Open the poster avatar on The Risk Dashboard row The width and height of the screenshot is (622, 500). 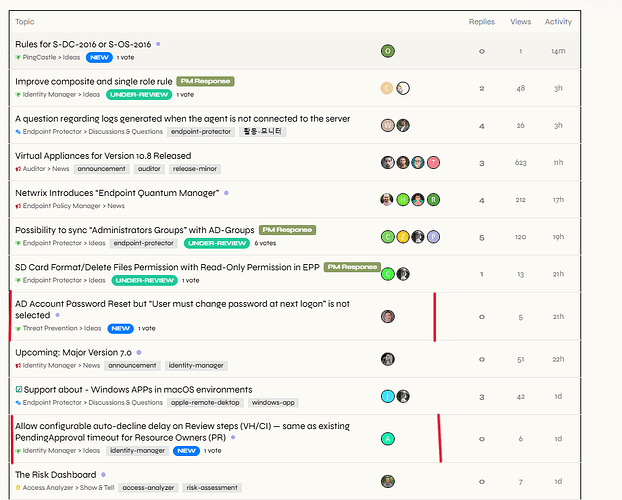pyautogui.click(x=388, y=481)
